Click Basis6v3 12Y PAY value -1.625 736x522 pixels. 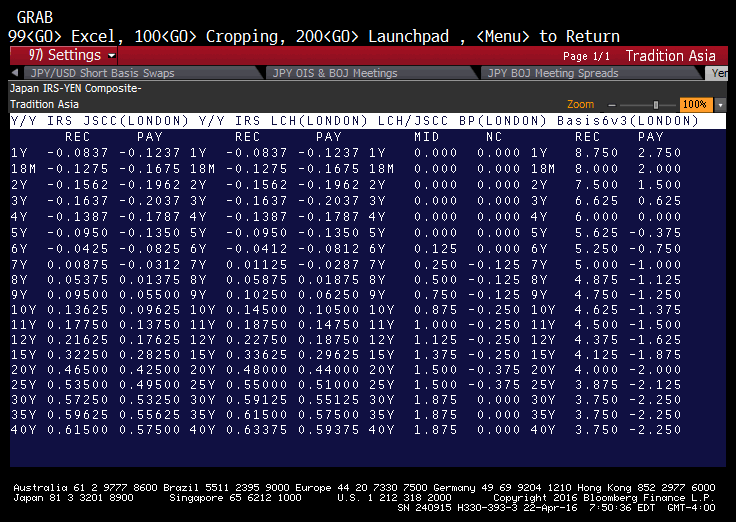click(655, 340)
